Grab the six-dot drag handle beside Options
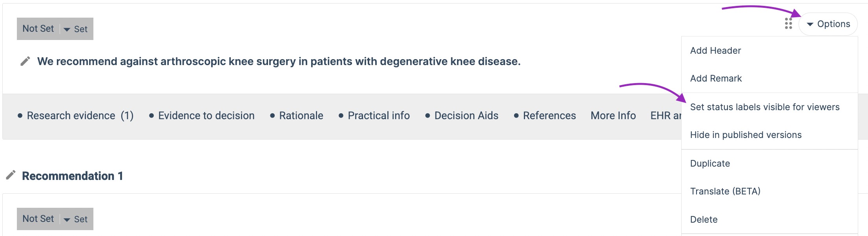868x236 pixels. (788, 24)
